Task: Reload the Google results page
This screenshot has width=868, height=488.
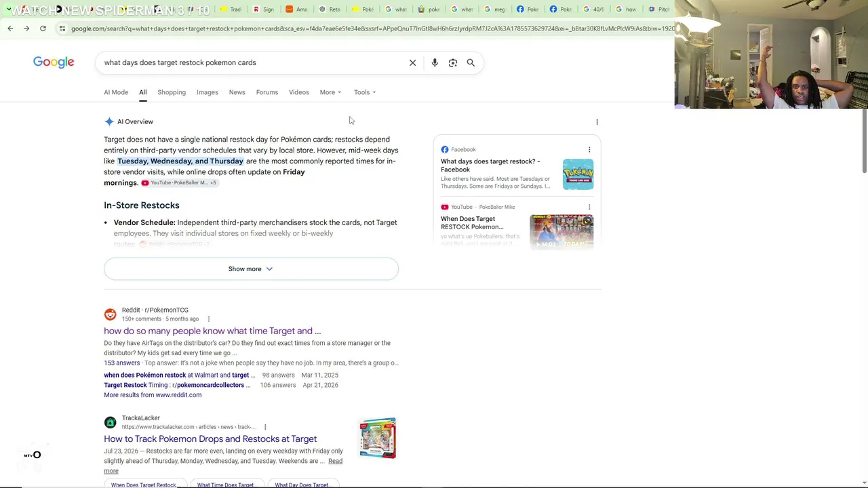Action: pos(43,28)
